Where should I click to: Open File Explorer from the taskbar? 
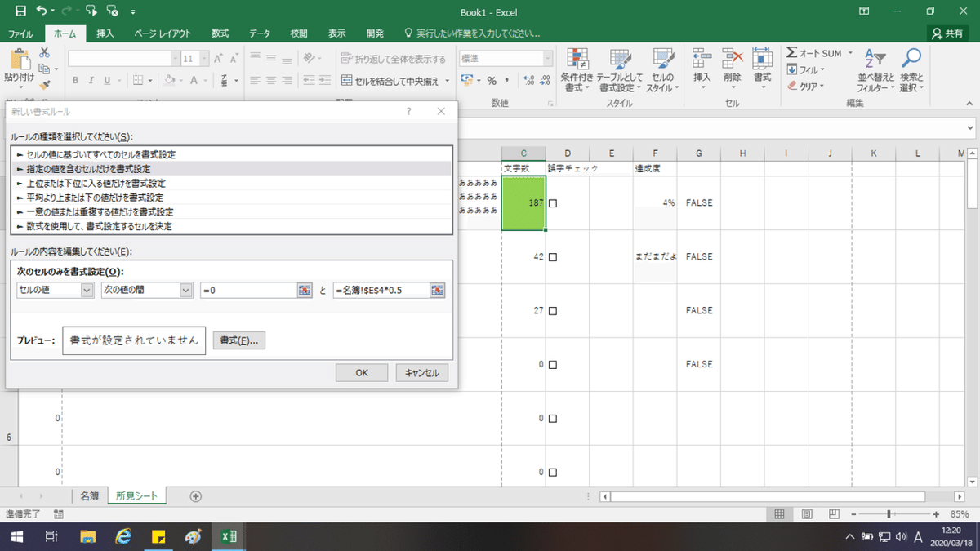88,536
